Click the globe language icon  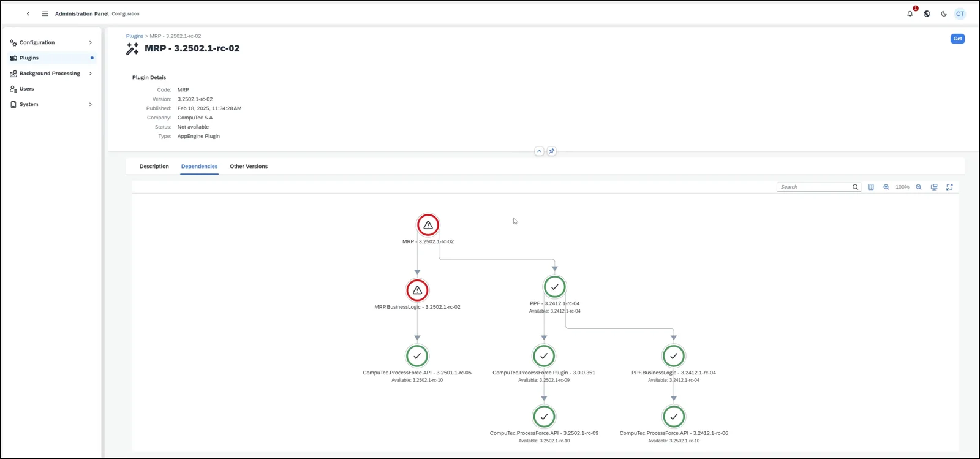(927, 13)
